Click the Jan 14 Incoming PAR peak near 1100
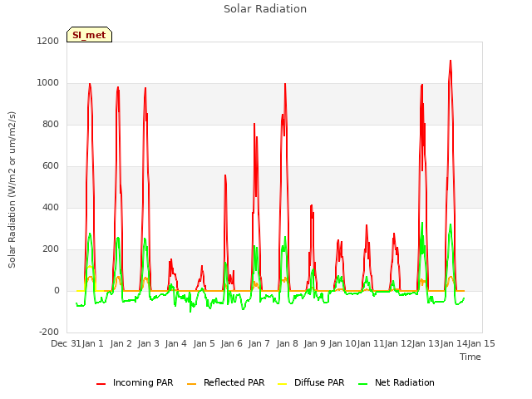Image resolution: width=532 pixels, height=399 pixels. [451, 61]
